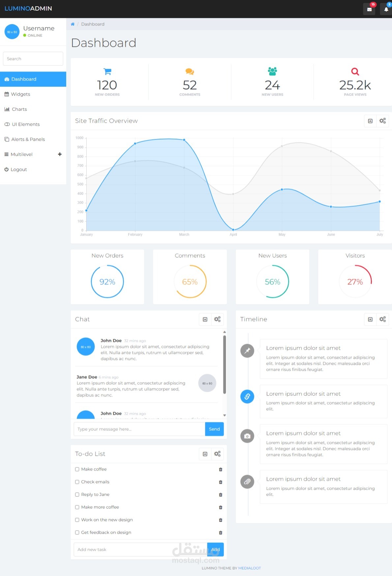
Task: Click the link icon on the timeline
Action: click(247, 396)
